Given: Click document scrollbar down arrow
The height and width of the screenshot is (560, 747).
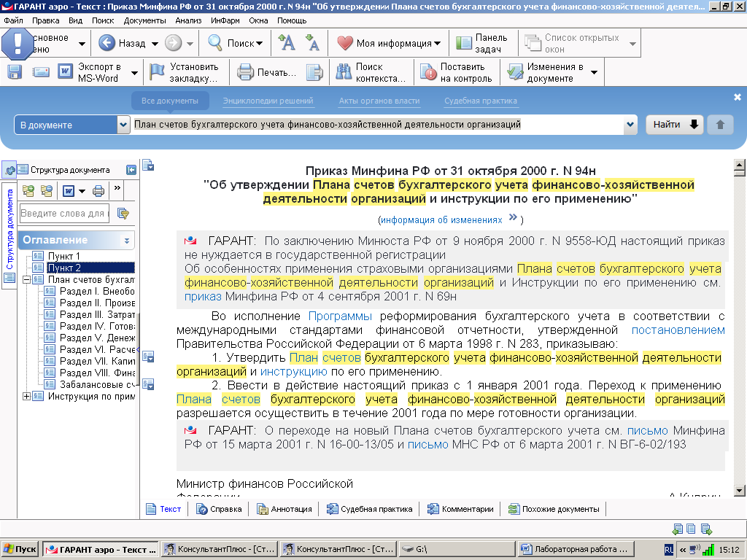Looking at the screenshot, I should point(740,490).
